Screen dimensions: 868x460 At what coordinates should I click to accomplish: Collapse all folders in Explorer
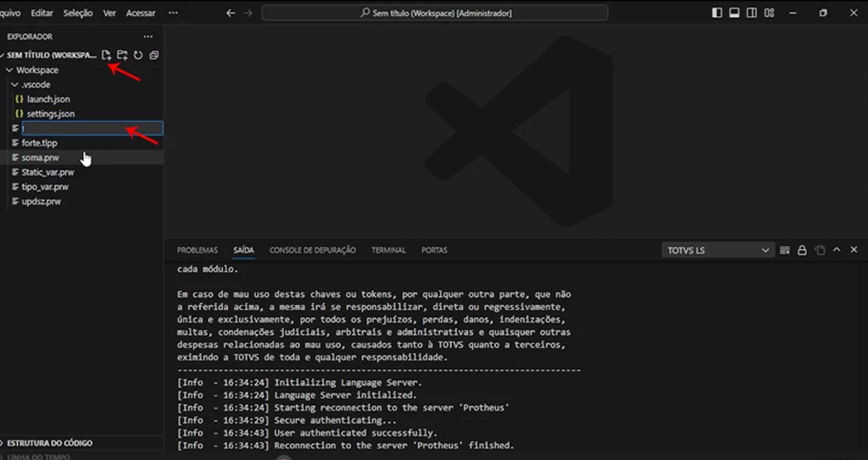(x=154, y=55)
